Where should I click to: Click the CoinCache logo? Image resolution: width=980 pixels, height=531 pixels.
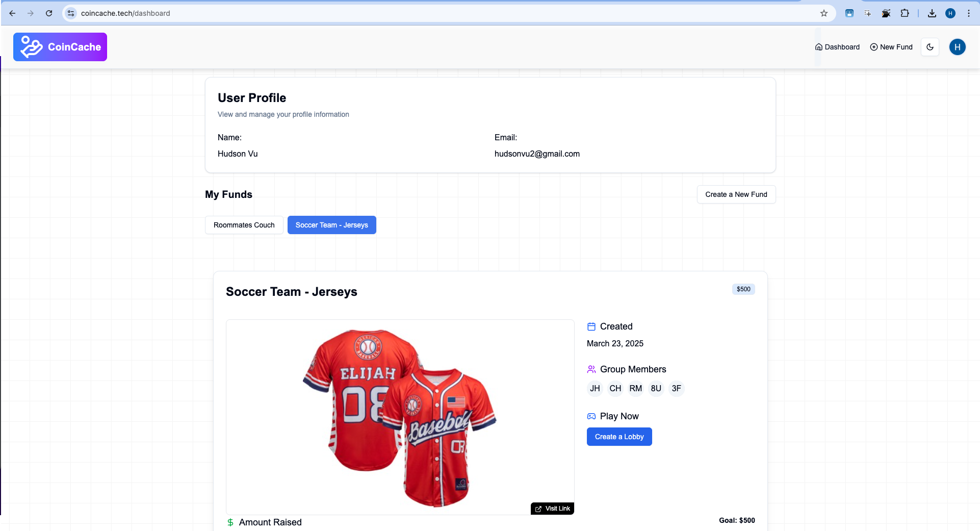click(x=60, y=47)
